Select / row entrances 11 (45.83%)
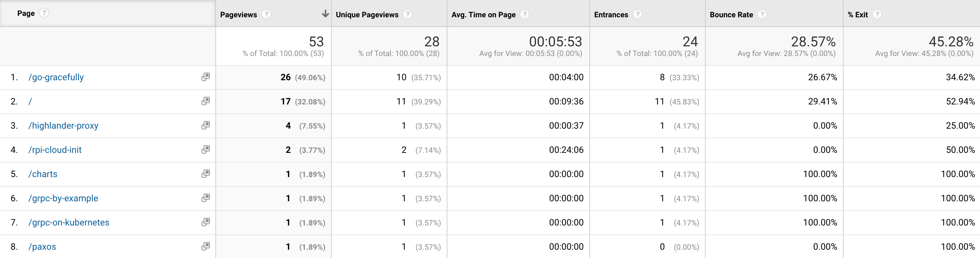 [677, 101]
